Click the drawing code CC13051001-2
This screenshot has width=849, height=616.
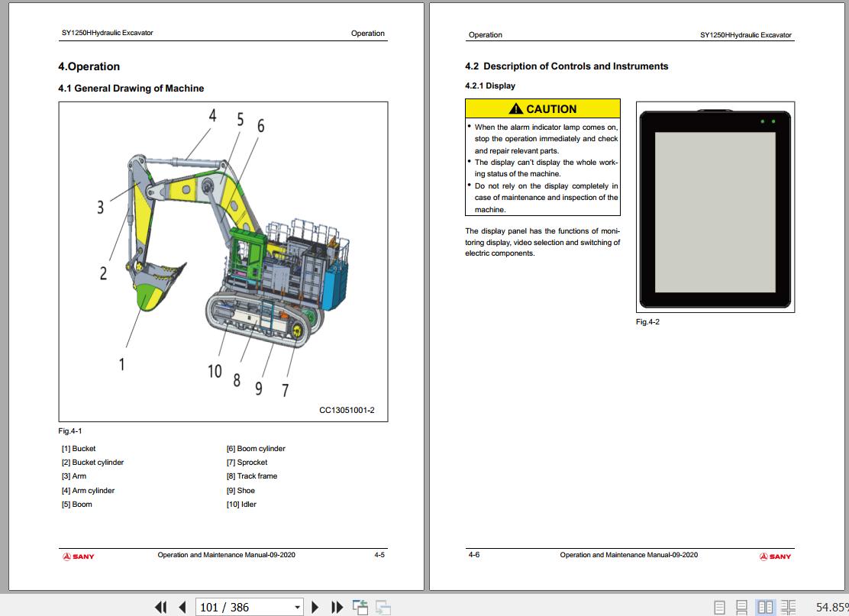point(347,411)
